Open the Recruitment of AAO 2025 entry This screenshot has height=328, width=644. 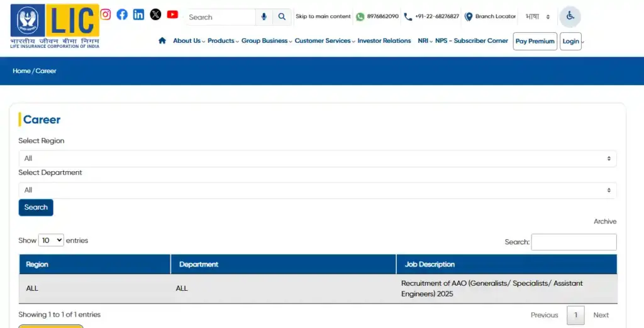click(492, 288)
